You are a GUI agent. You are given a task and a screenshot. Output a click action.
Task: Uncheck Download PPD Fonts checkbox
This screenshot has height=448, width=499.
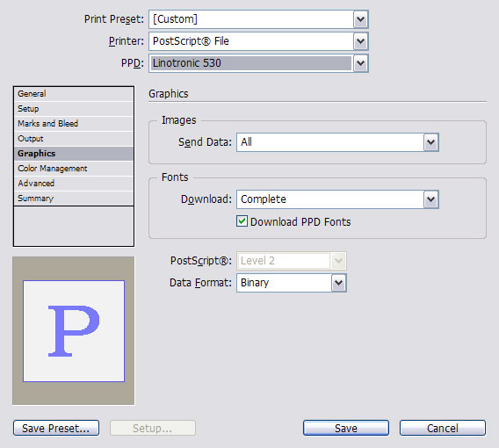click(242, 221)
